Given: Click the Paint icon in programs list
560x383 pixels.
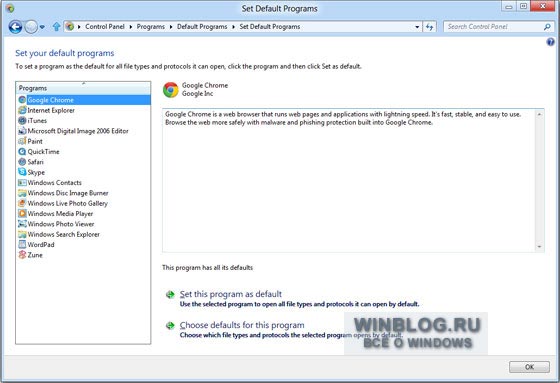Looking at the screenshot, I should [x=22, y=141].
